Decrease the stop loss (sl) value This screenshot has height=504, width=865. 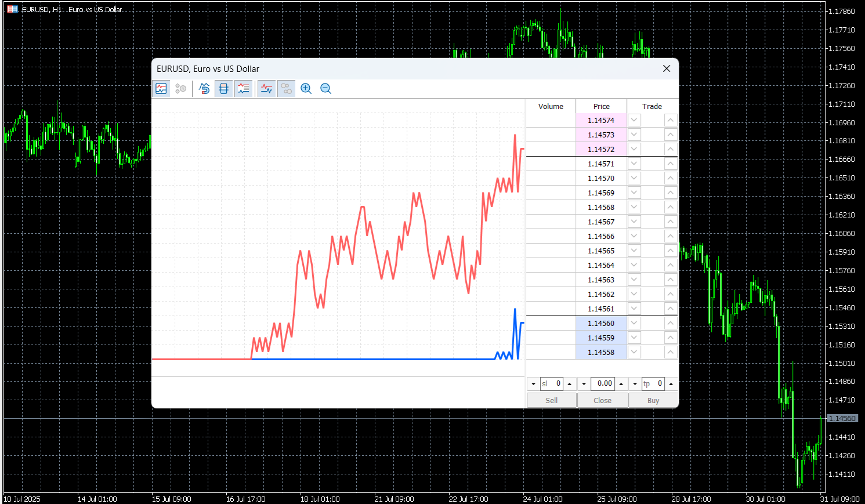pos(533,384)
